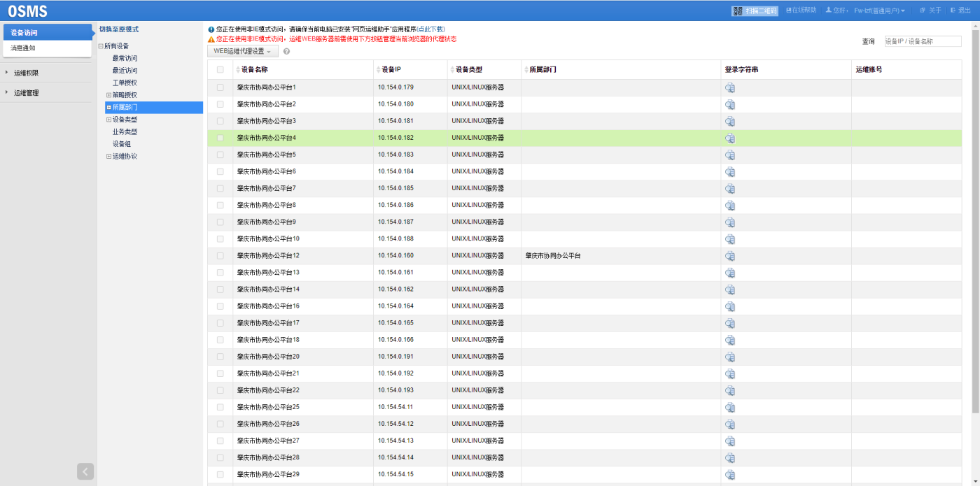Open the 消息通知 menu item

point(23,48)
